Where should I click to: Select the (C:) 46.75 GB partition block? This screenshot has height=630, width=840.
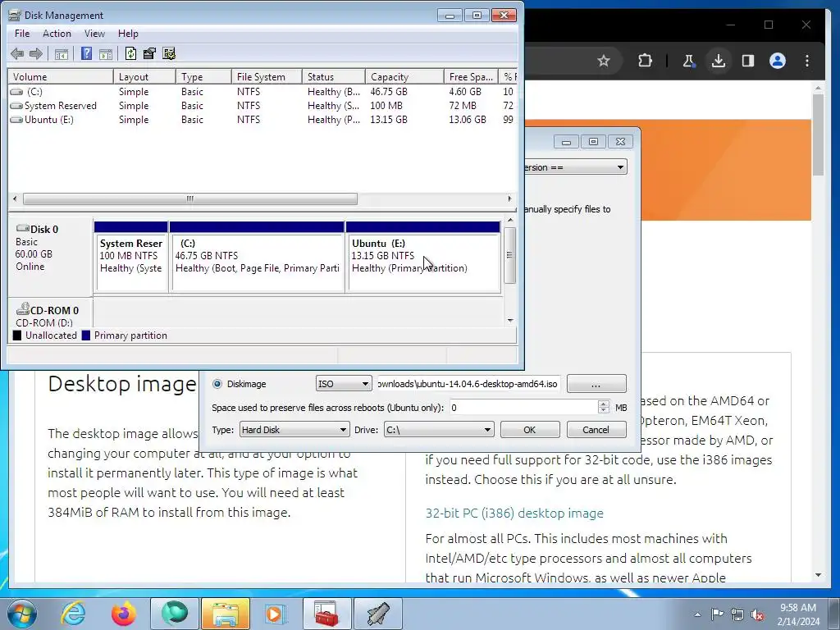(x=257, y=257)
